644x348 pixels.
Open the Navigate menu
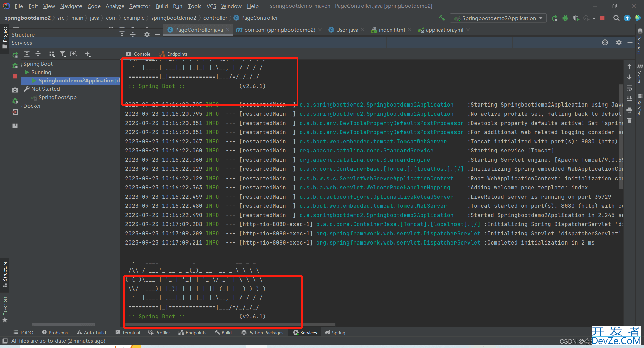(71, 6)
